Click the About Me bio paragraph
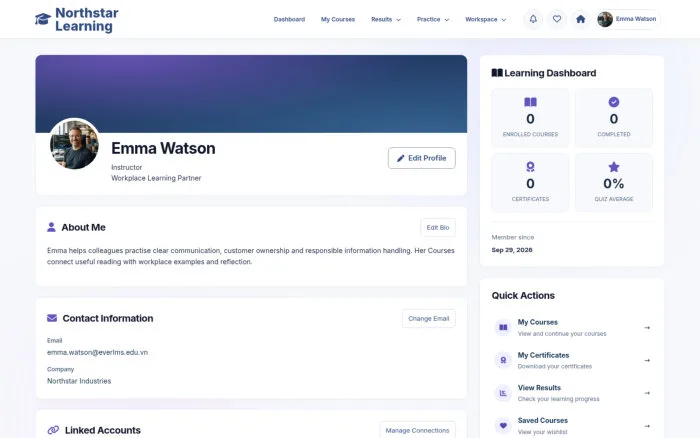 [x=250, y=256]
